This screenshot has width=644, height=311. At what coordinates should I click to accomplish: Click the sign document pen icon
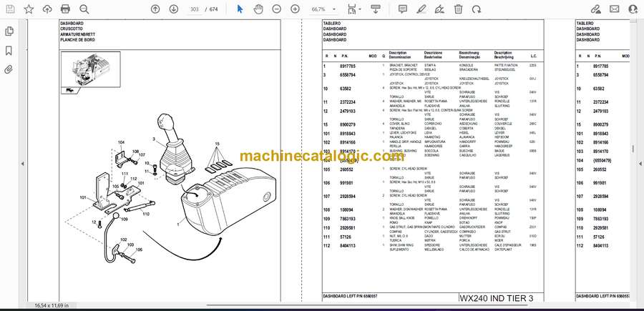[439, 9]
